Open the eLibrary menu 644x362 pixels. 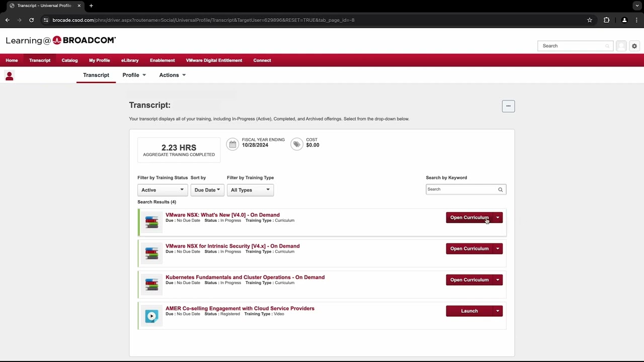tap(130, 60)
